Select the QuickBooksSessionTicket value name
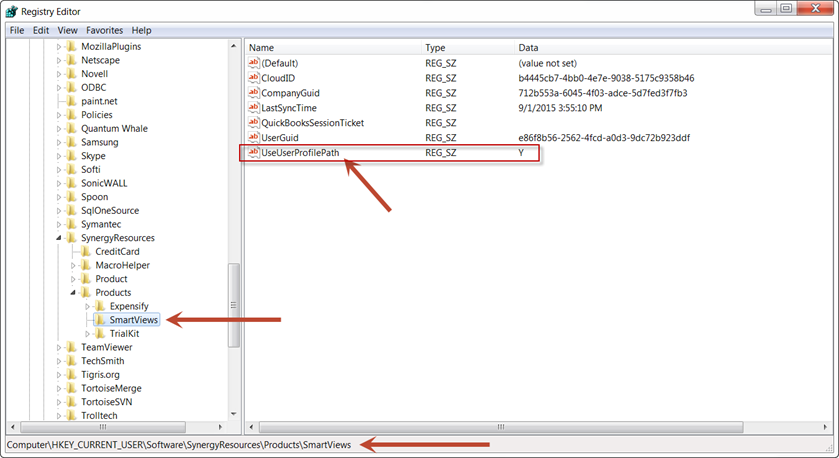This screenshot has height=458, width=839. (312, 123)
